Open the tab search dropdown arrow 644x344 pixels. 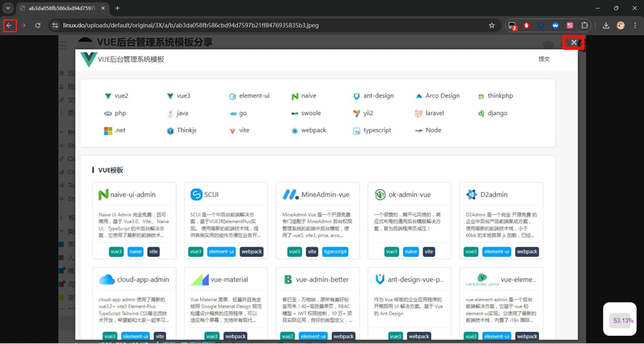(x=8, y=8)
